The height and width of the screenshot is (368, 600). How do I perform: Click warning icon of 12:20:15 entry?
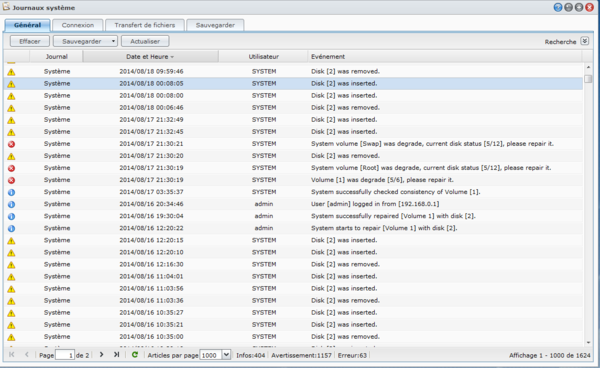pos(11,240)
